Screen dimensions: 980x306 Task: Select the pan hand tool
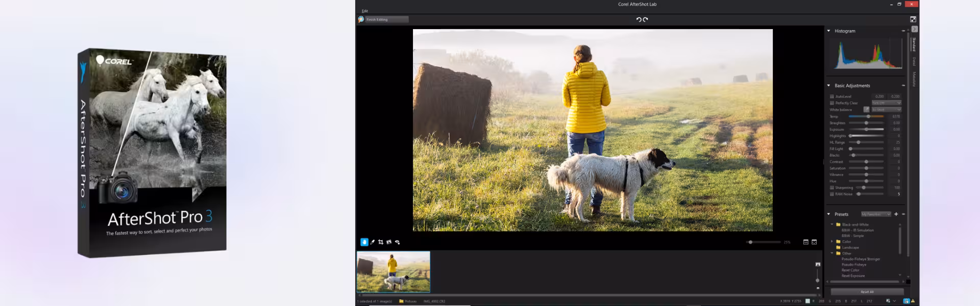[364, 242]
